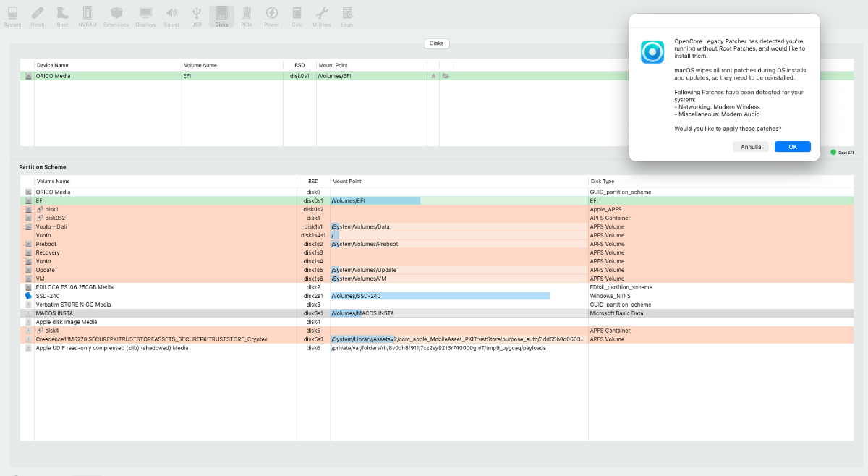
Task: Select the EDILOCA ES106 250GB Media row
Action: pyautogui.click(x=437, y=287)
